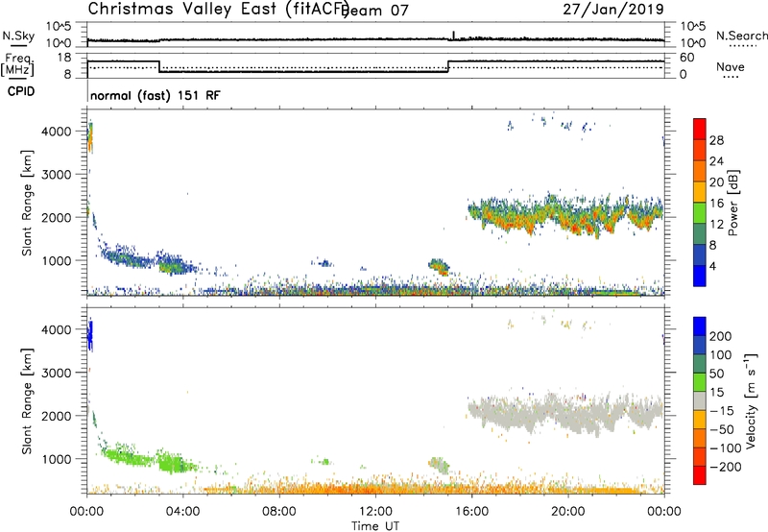The image size is (768, 532).
Task: Click the gray -15 to 15 velocity swatch
Action: pos(700,400)
